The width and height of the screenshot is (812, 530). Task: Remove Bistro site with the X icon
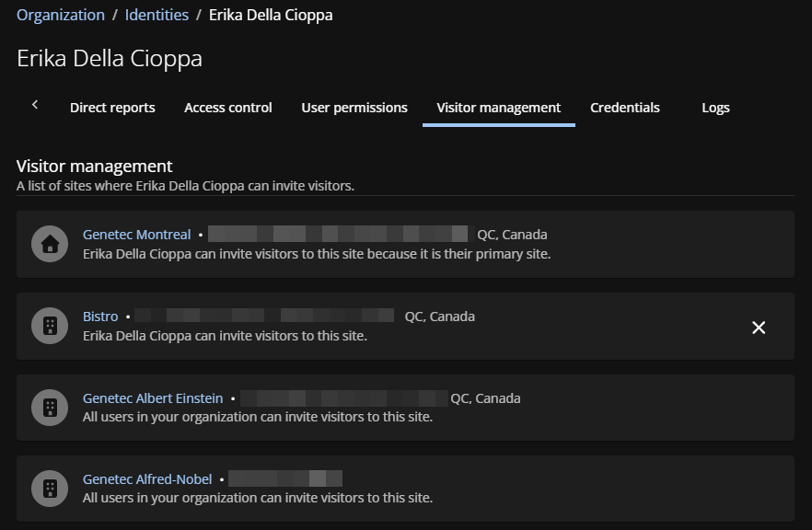(x=759, y=328)
